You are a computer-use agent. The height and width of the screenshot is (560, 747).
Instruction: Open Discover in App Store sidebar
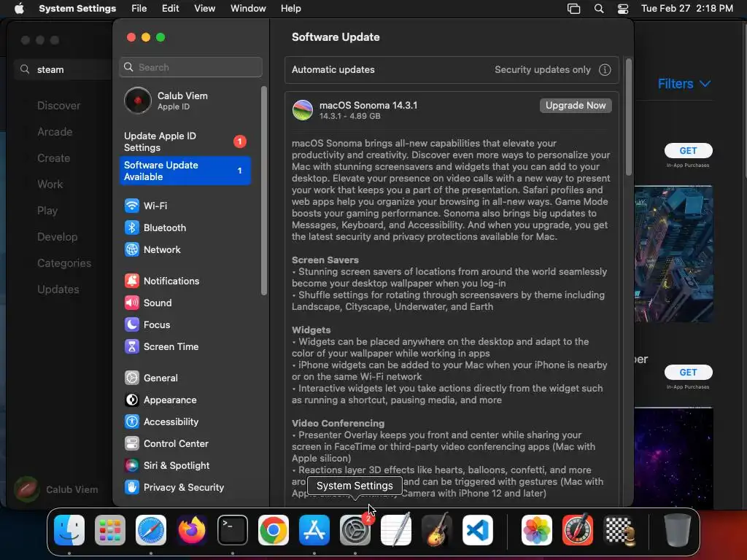coord(59,106)
